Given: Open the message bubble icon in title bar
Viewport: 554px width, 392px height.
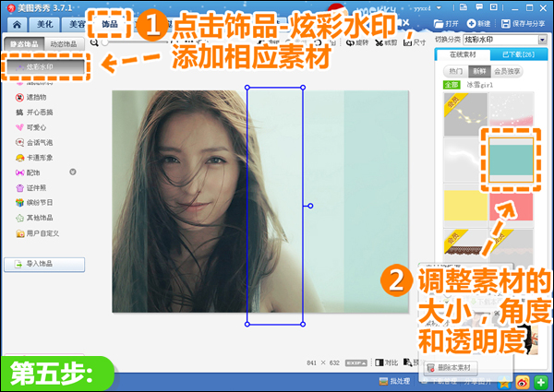Looking at the screenshot, I should [479, 7].
